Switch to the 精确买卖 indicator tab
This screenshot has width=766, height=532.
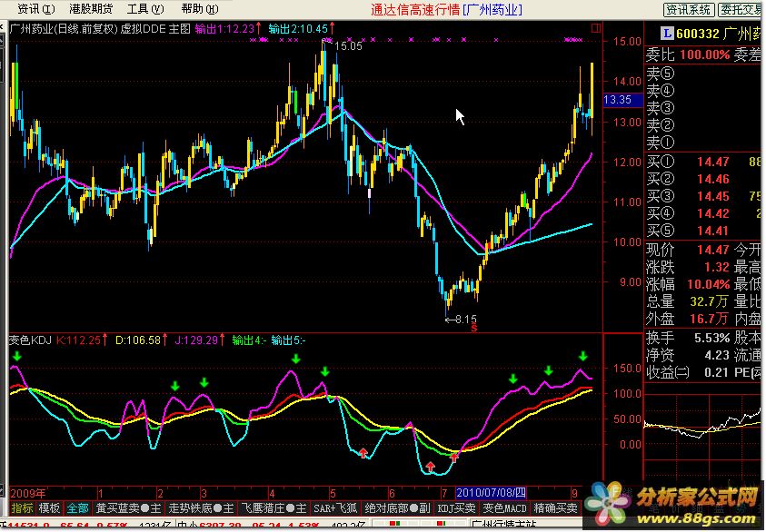pos(555,508)
